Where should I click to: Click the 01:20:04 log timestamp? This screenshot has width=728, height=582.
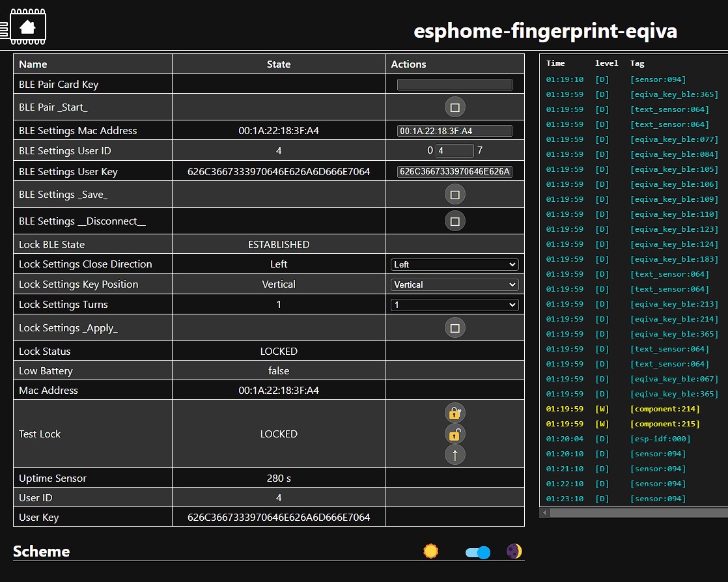(x=565, y=439)
